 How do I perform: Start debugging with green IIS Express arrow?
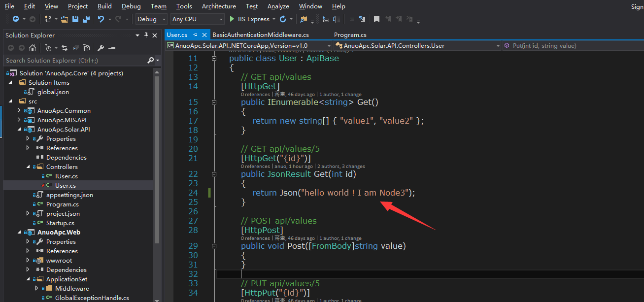tap(232, 19)
